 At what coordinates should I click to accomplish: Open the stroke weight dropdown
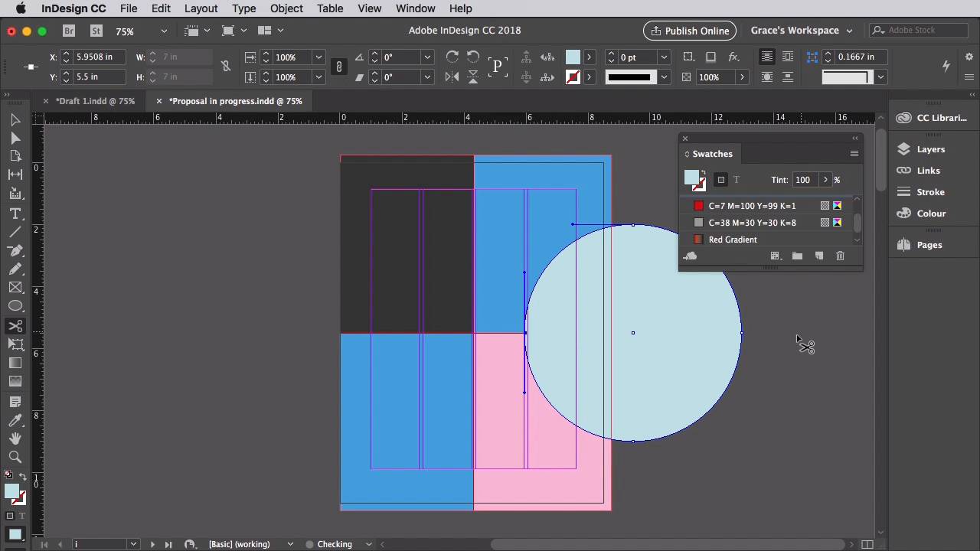664,57
